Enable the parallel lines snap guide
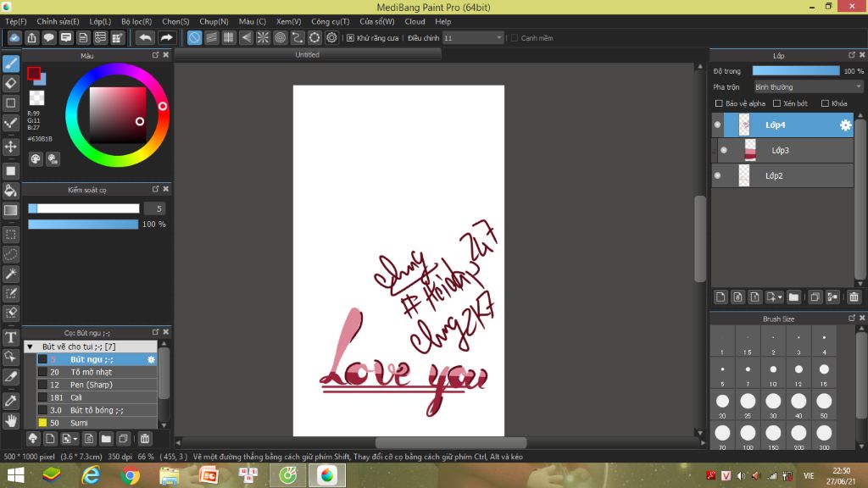 coord(211,37)
